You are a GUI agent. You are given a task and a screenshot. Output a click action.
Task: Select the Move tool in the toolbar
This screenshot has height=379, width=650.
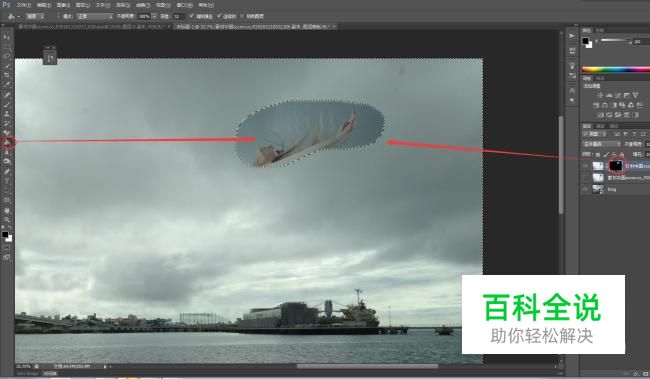coord(7,37)
